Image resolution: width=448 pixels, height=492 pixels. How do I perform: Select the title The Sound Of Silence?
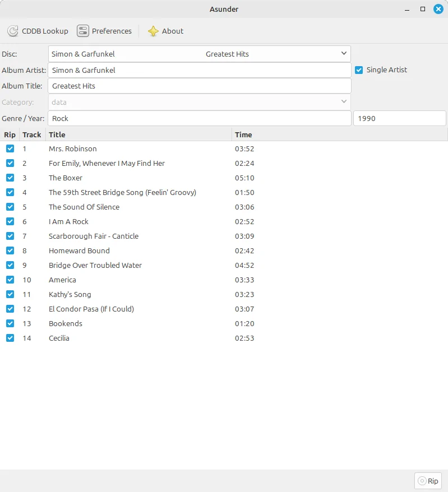84,207
